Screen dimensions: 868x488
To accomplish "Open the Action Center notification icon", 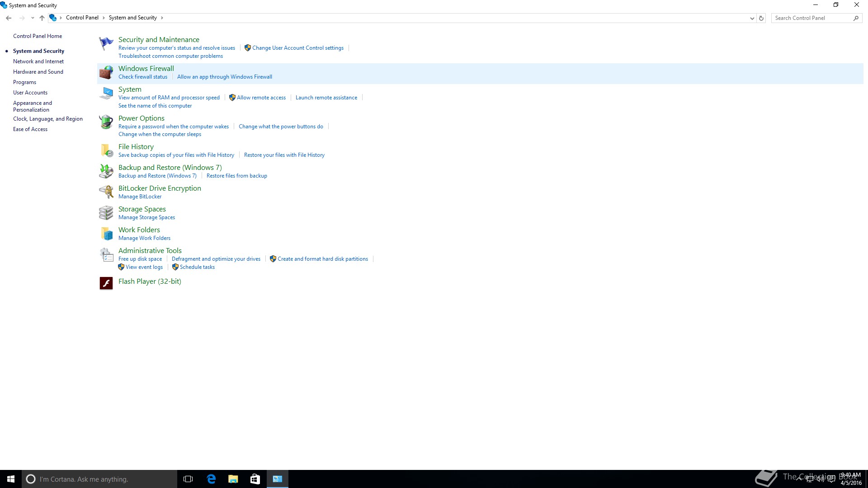I will [x=831, y=479].
